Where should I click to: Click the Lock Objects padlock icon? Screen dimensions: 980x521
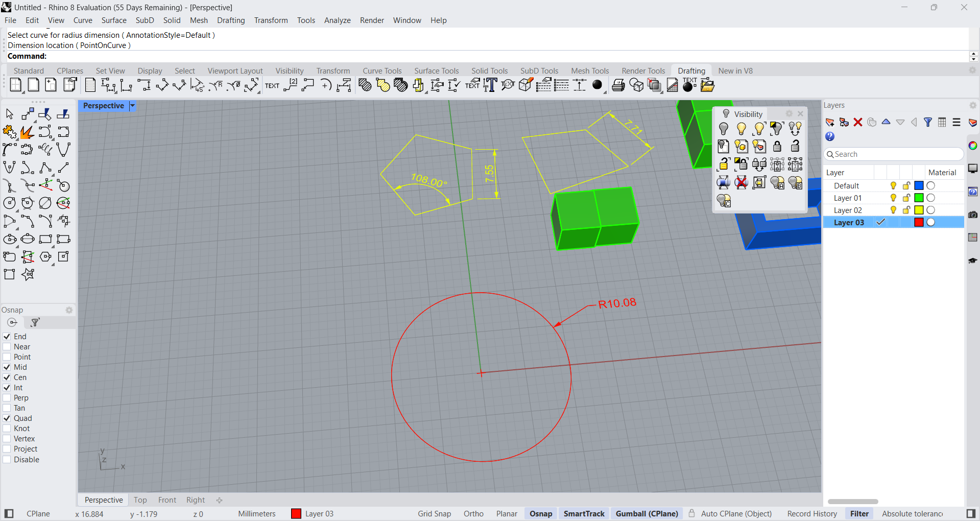(777, 147)
